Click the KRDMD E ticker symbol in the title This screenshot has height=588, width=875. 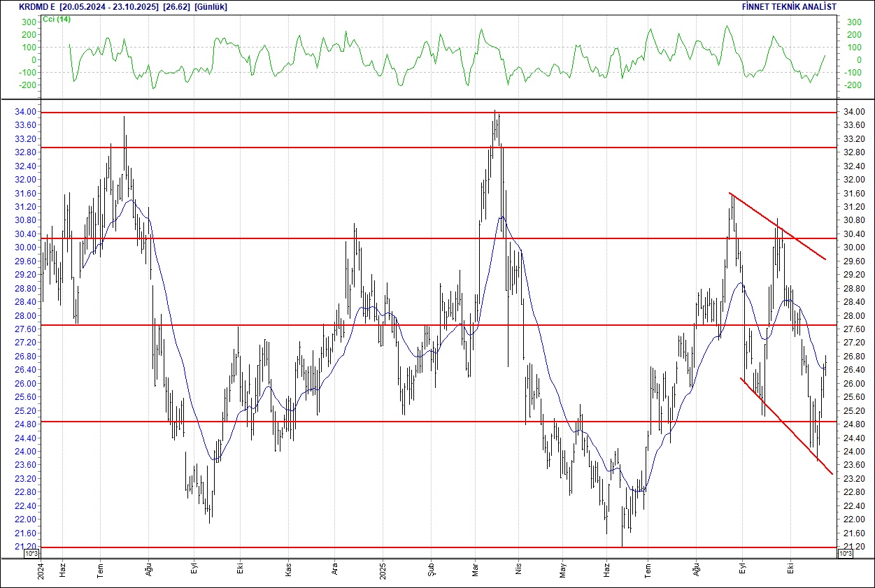click(x=36, y=7)
